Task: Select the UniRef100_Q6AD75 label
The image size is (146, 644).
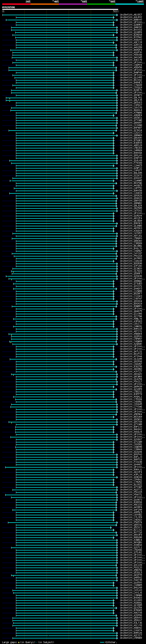Action: pyautogui.click(x=131, y=311)
